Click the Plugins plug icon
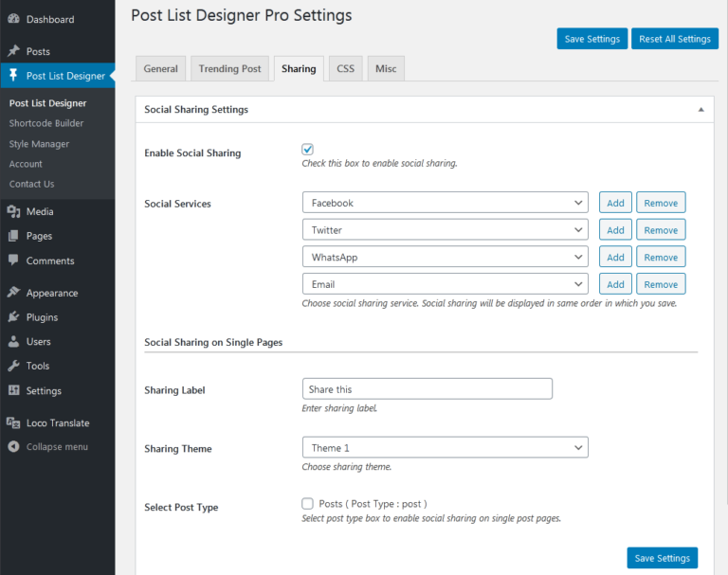 tap(13, 317)
